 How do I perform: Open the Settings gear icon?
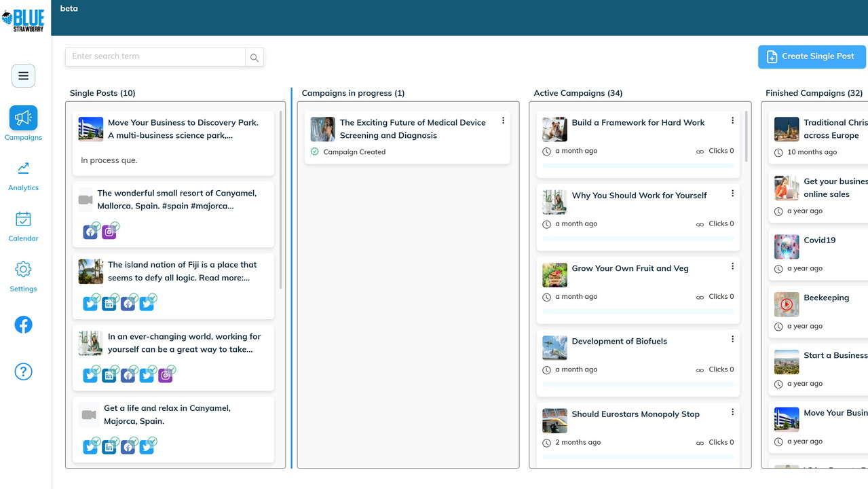point(23,270)
